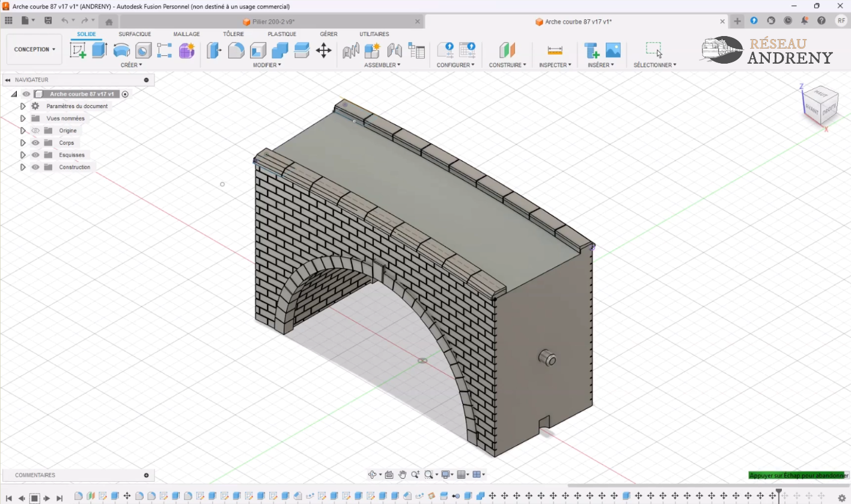851x504 pixels.
Task: Open the INSPECTER dropdown menu
Action: tap(555, 65)
